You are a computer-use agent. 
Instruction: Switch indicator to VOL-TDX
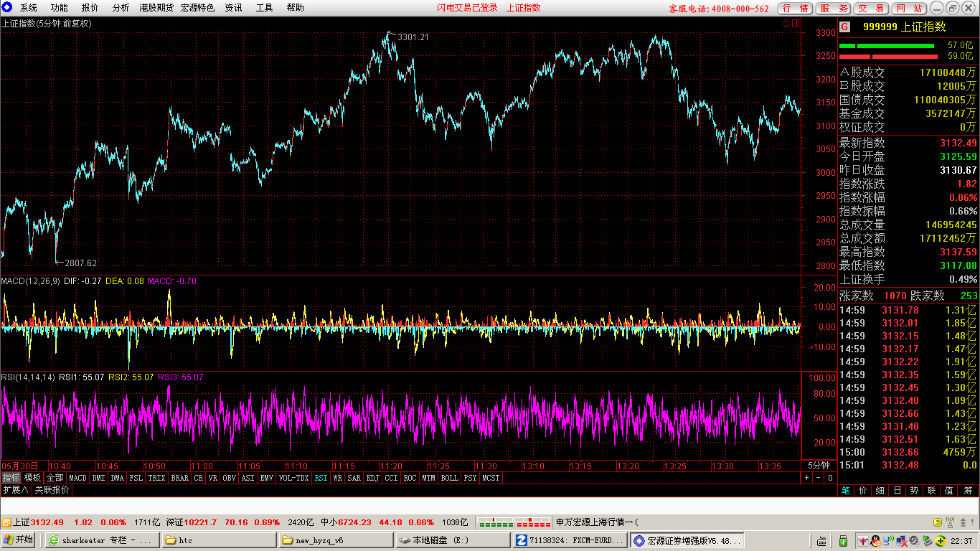pyautogui.click(x=293, y=478)
